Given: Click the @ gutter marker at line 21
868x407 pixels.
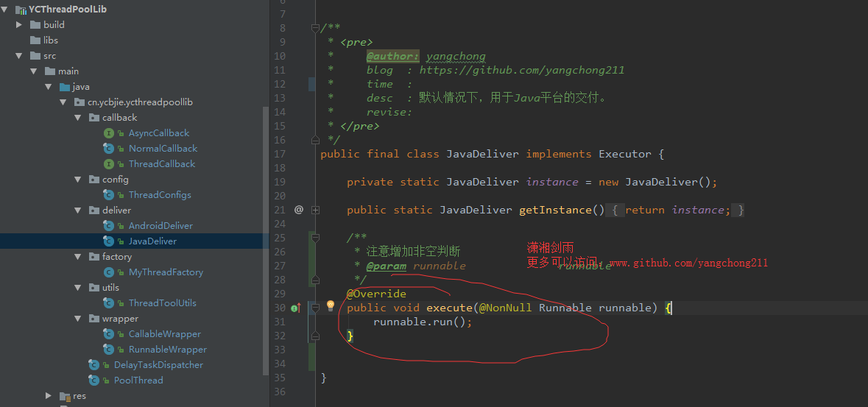Looking at the screenshot, I should (x=299, y=210).
